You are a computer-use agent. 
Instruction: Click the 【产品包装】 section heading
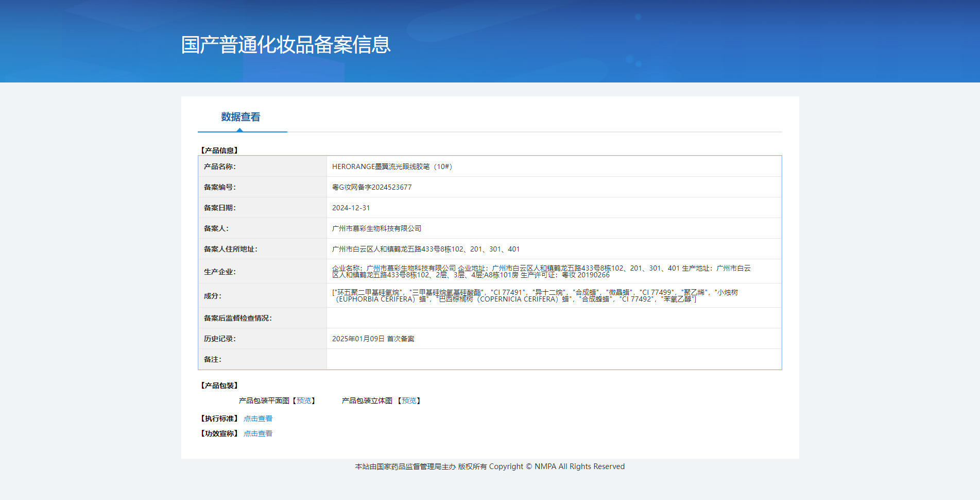click(x=219, y=386)
